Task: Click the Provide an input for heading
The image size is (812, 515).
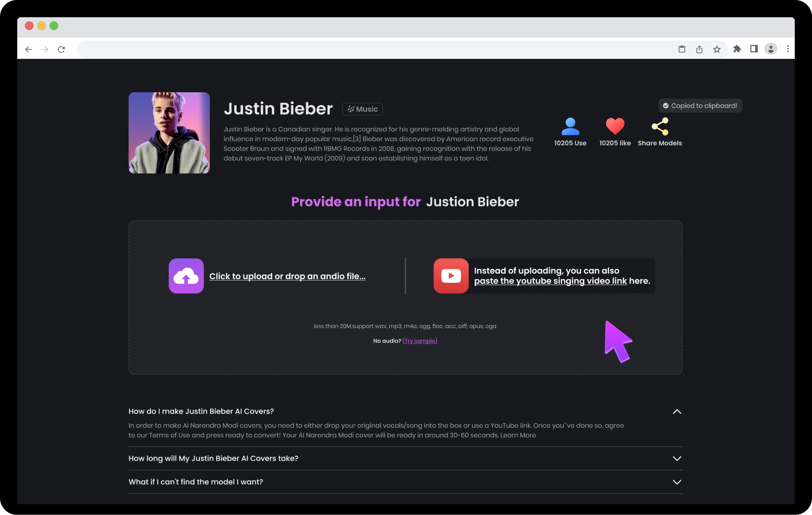Action: coord(356,202)
